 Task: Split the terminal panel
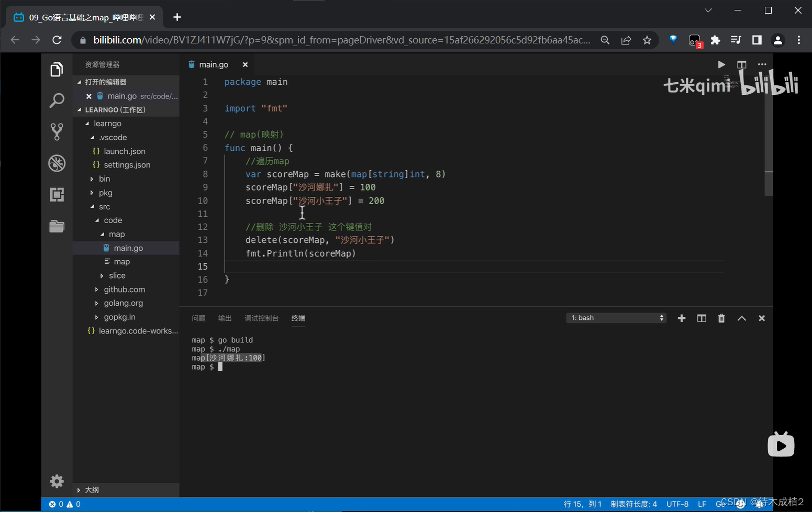point(702,318)
